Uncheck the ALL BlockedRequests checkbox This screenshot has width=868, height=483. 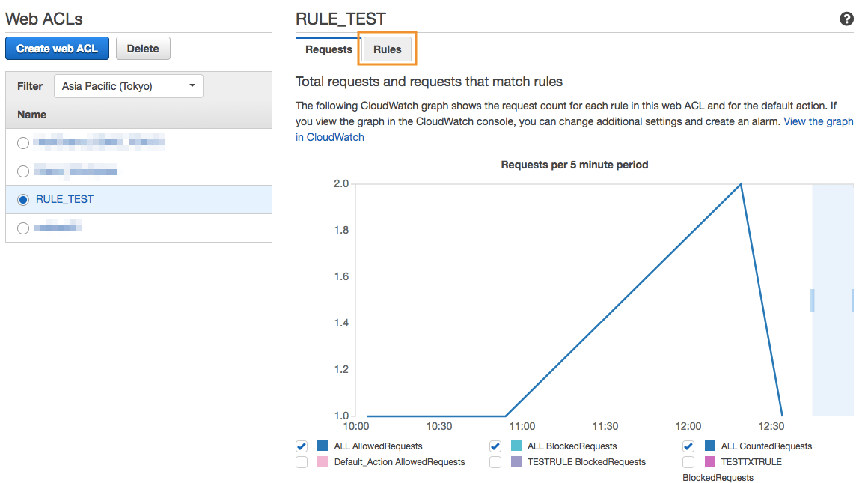point(495,446)
